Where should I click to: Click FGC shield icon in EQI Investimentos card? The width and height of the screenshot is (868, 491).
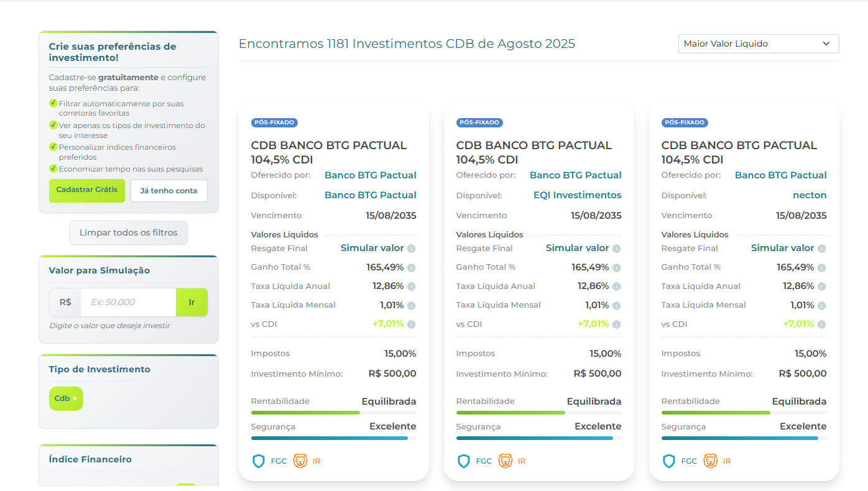pos(463,461)
